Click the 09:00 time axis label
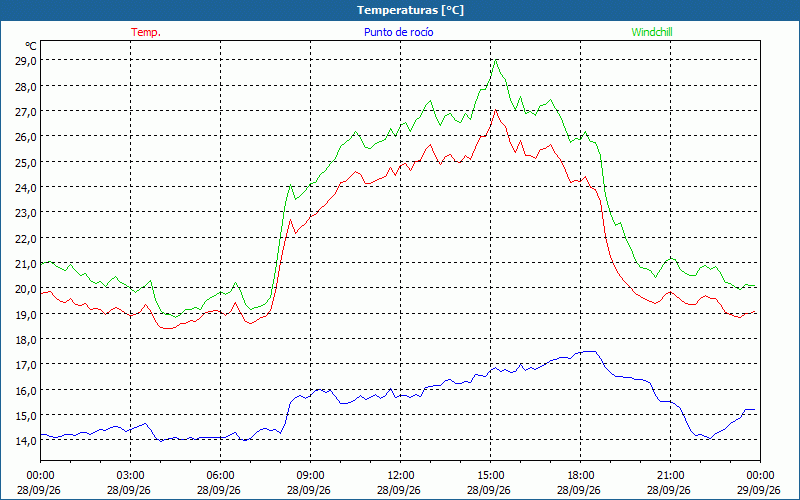800x500 pixels. point(310,476)
